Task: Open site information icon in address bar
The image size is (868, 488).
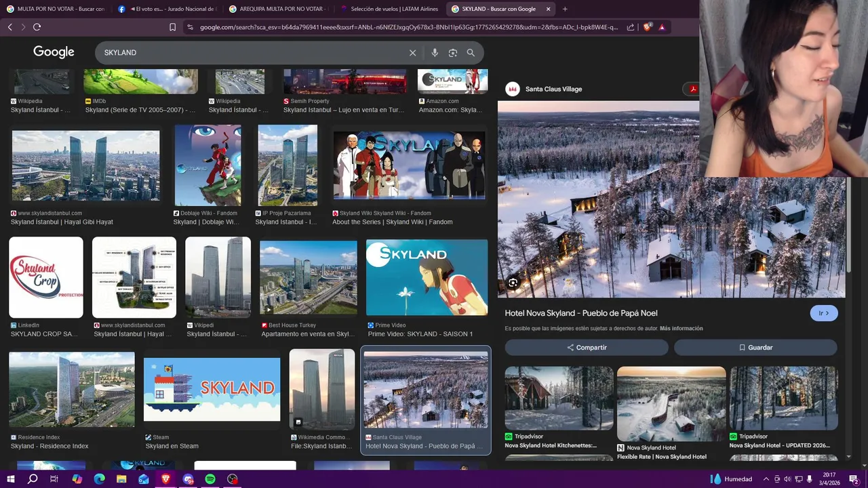Action: coord(190,27)
